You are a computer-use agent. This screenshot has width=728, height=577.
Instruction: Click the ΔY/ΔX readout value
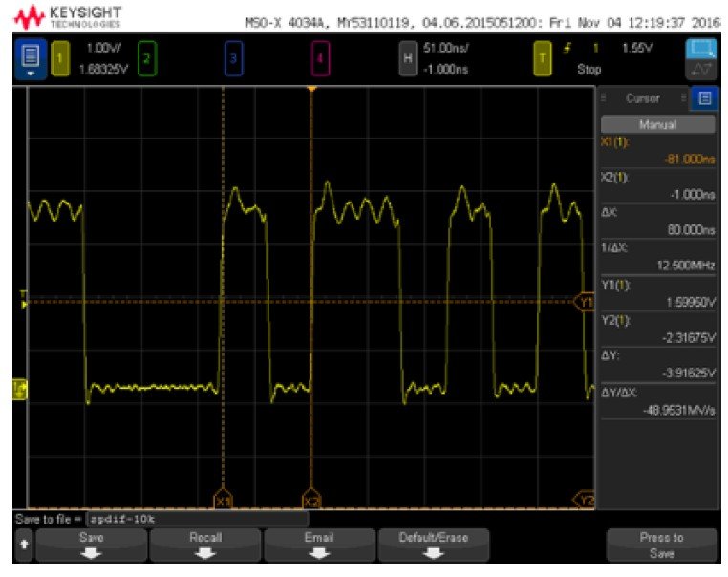[678, 411]
